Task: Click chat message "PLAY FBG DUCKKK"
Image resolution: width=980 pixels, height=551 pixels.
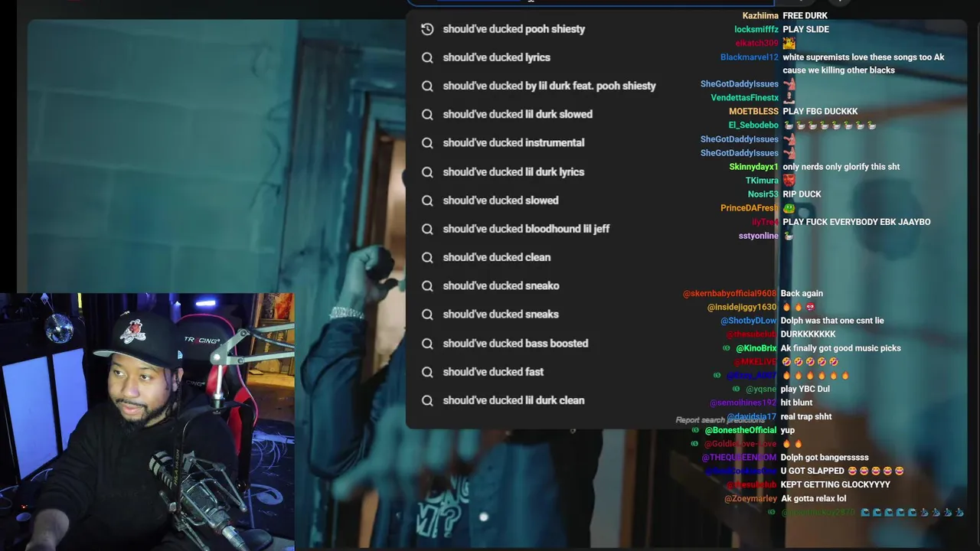Action: point(820,111)
